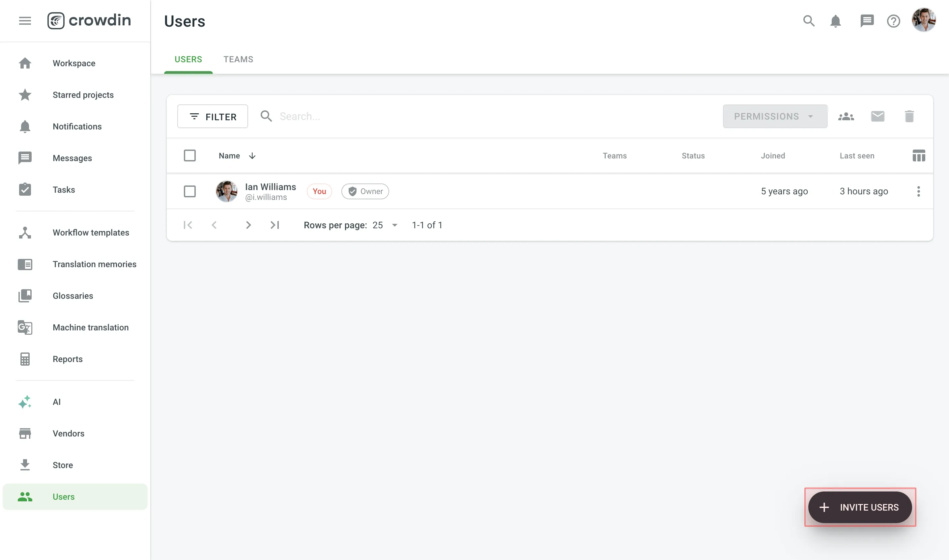Click the Delete user icon

(909, 116)
